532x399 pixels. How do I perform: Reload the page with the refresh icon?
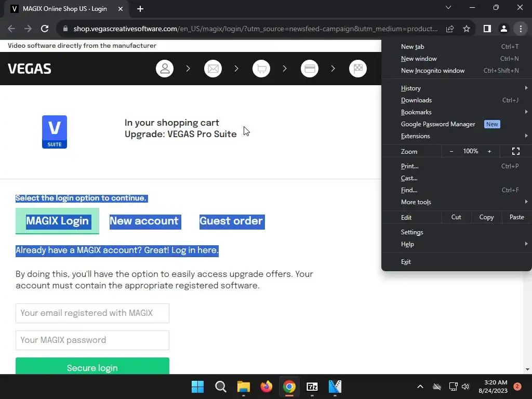point(45,29)
